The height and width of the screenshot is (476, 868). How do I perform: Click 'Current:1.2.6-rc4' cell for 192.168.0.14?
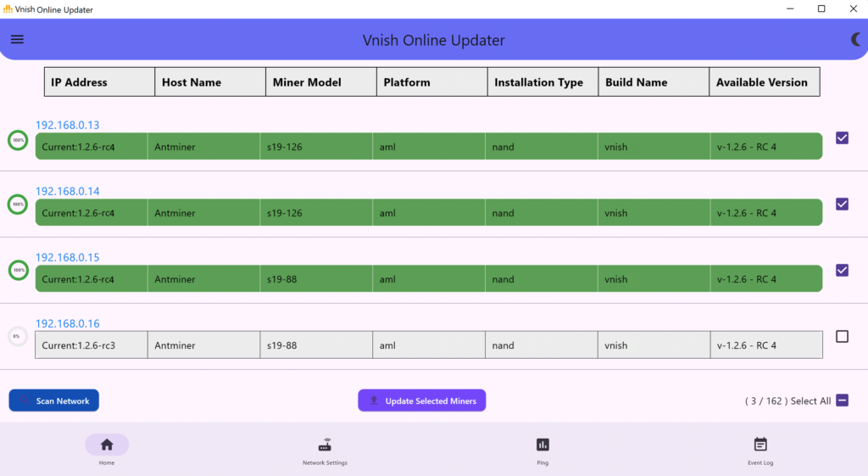coord(92,213)
